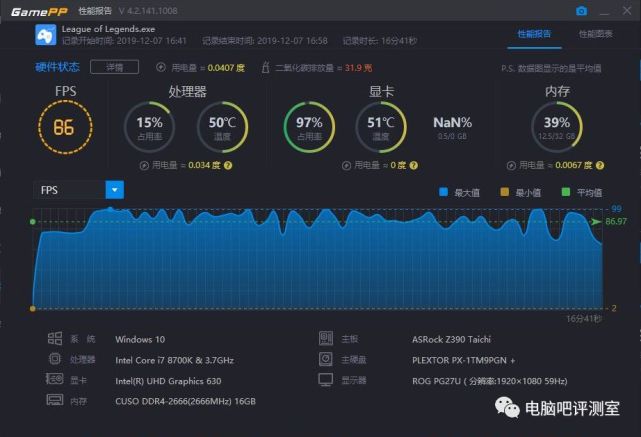Click the GamePP logo
This screenshot has width=641, height=437.
tap(39, 11)
